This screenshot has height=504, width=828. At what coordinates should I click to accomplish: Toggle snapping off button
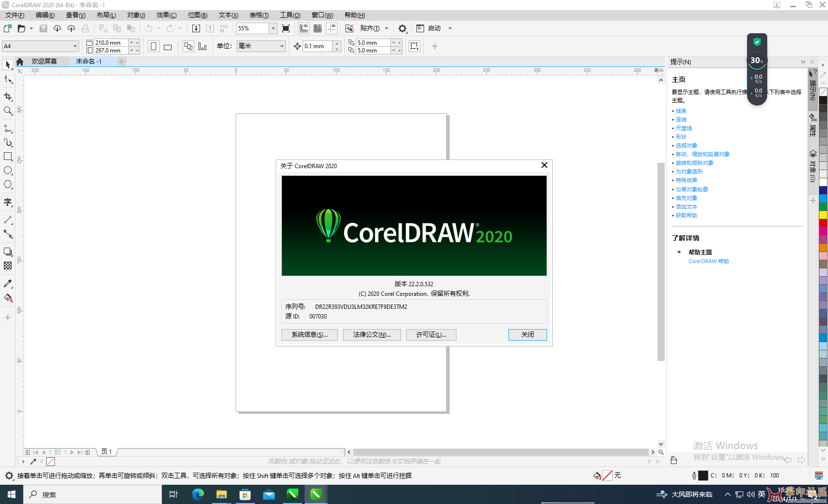(x=349, y=28)
